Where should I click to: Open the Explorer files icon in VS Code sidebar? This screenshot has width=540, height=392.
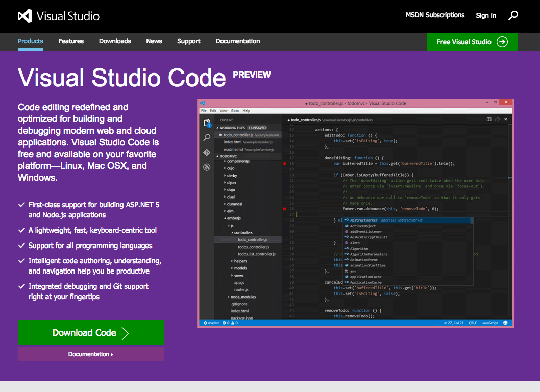(207, 123)
